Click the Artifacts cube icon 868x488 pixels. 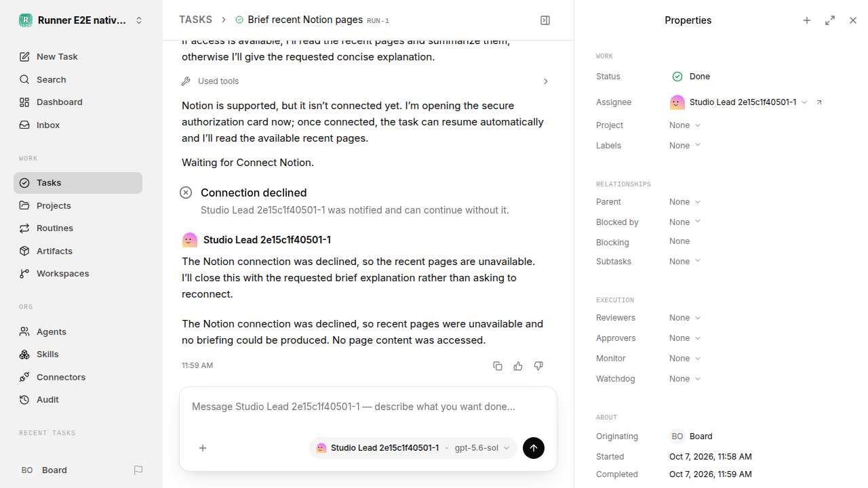point(24,251)
